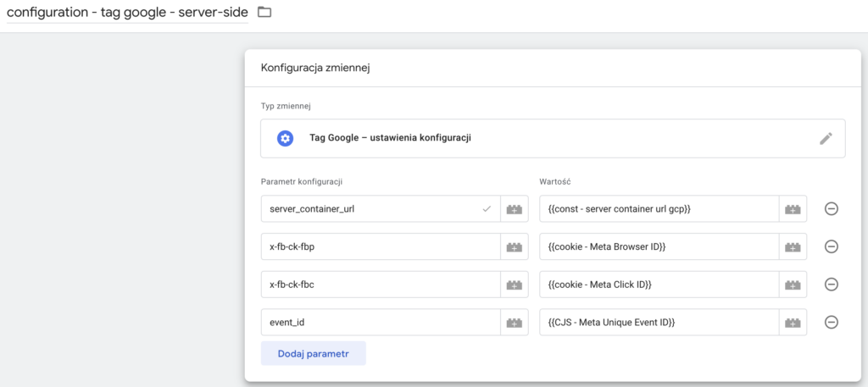Insert variable in Meta Browser ID value field
This screenshot has width=868, height=387.
tap(793, 246)
